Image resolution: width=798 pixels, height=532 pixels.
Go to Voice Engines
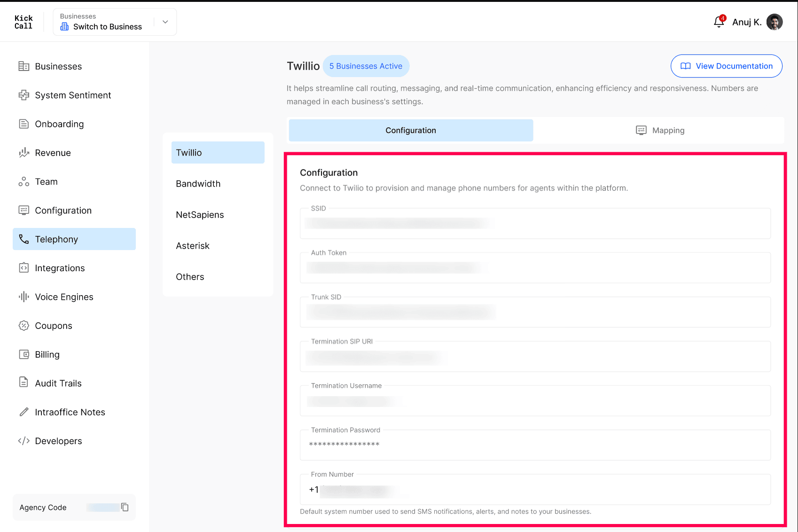pos(74,297)
